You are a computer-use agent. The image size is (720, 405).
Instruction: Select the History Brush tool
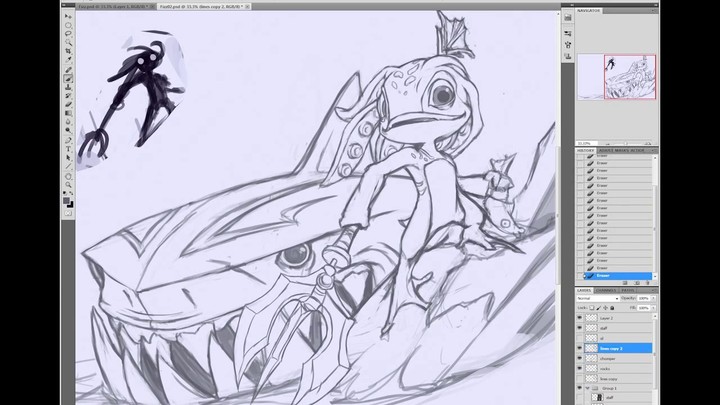pos(68,96)
